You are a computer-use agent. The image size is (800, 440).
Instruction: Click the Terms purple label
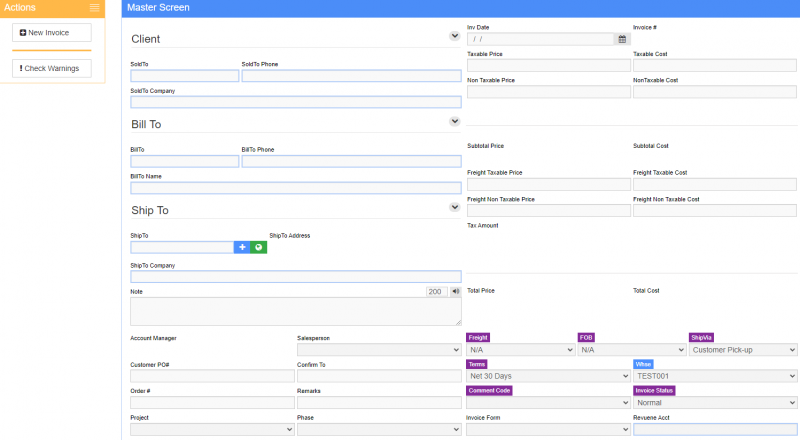point(477,364)
